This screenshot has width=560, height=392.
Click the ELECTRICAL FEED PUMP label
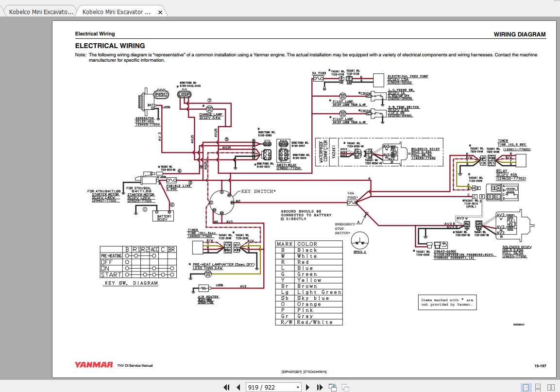pos(407,76)
